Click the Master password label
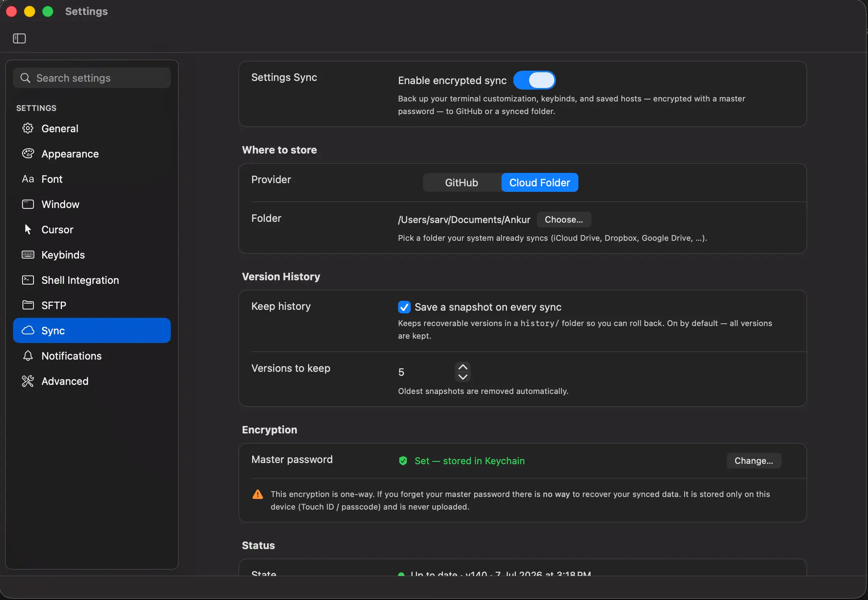 (292, 459)
